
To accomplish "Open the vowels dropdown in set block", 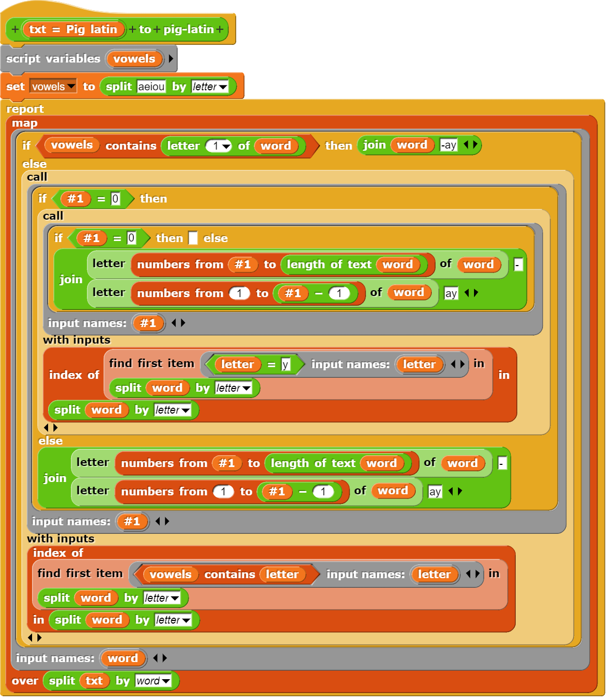I will coord(71,87).
